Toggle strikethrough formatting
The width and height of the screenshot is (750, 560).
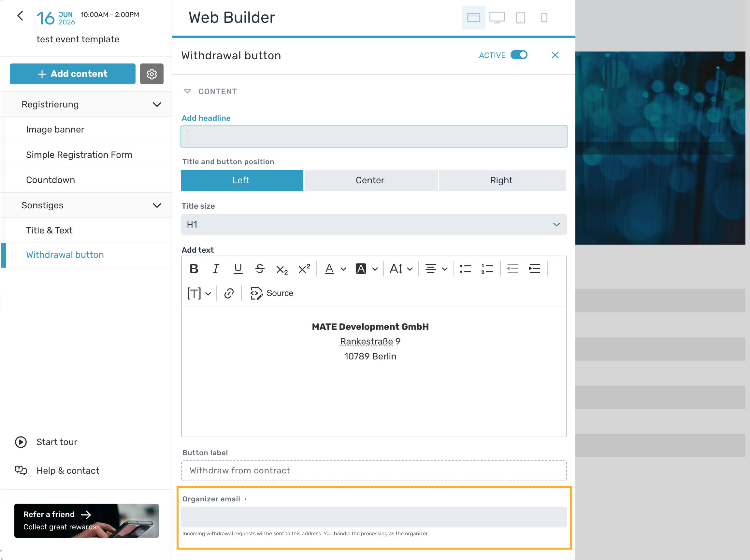260,269
